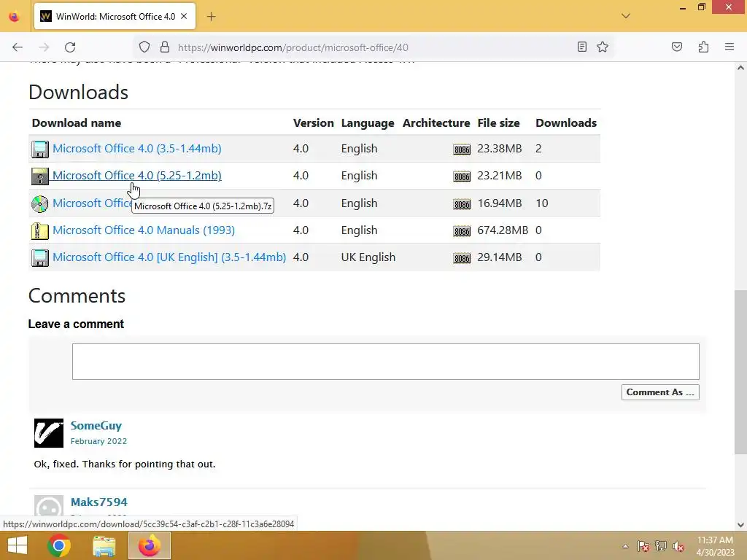Close the WinWorld Microsoft Office 4.0 tab
This screenshot has height=560, width=747.
[184, 17]
